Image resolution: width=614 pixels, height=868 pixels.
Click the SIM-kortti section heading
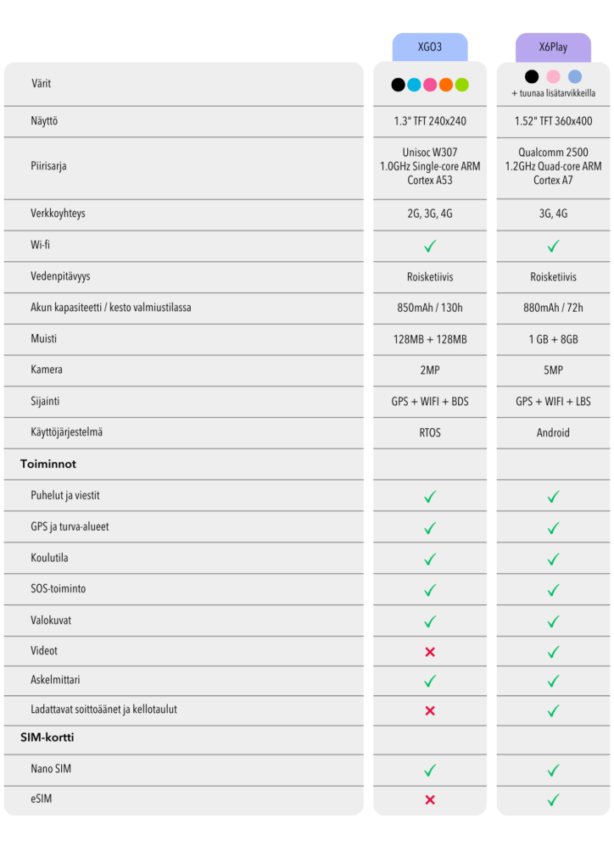pos(47,737)
